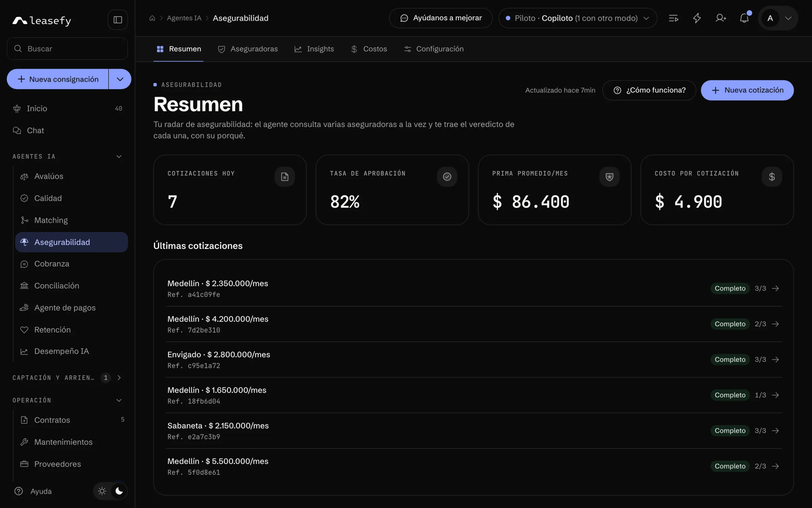Switch to dark theme moon icon
The height and width of the screenshot is (508, 812).
119,491
